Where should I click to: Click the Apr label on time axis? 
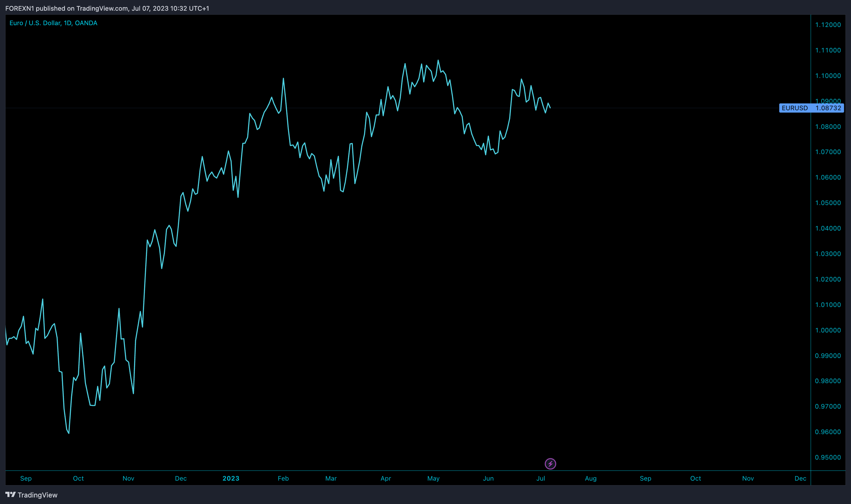[x=386, y=478]
